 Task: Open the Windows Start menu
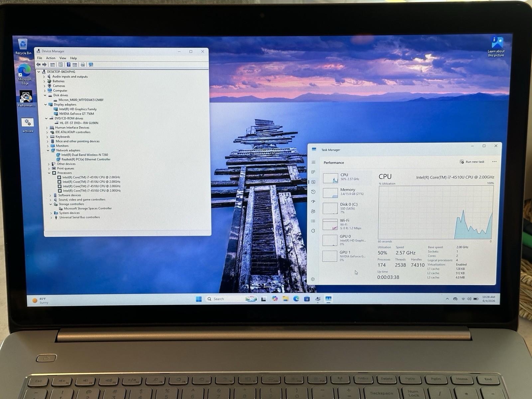tap(199, 299)
